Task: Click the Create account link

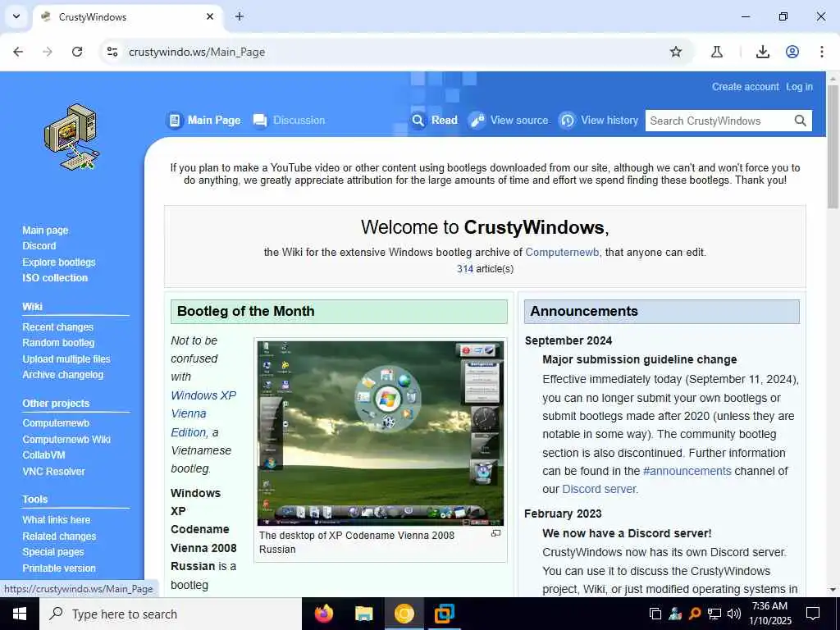Action: 745,87
